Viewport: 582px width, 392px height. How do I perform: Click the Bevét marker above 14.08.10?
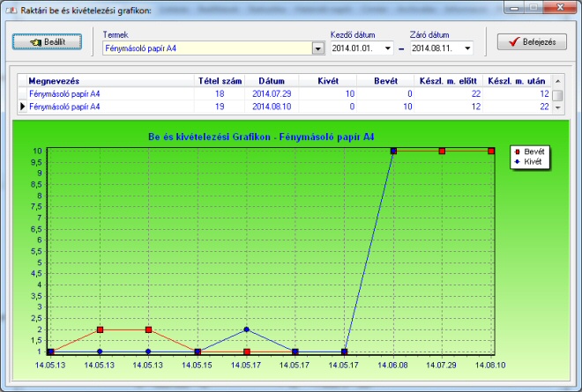coord(491,151)
